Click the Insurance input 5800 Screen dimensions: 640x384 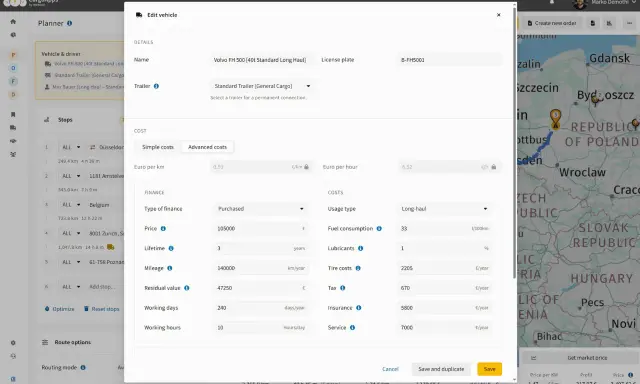click(x=444, y=308)
